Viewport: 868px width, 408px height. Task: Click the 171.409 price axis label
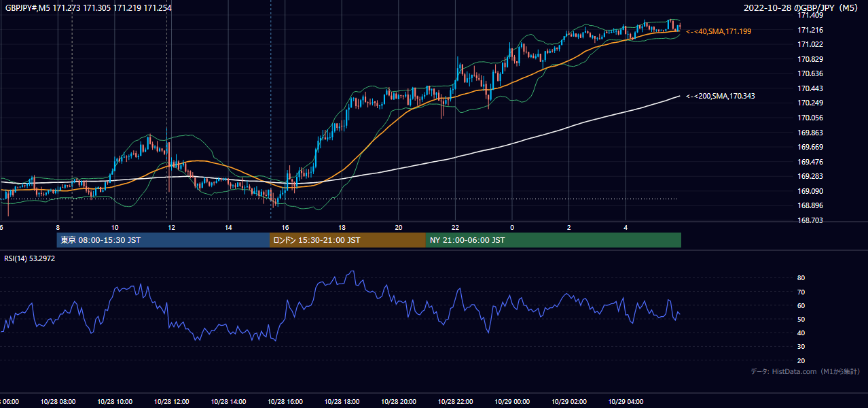click(x=810, y=15)
